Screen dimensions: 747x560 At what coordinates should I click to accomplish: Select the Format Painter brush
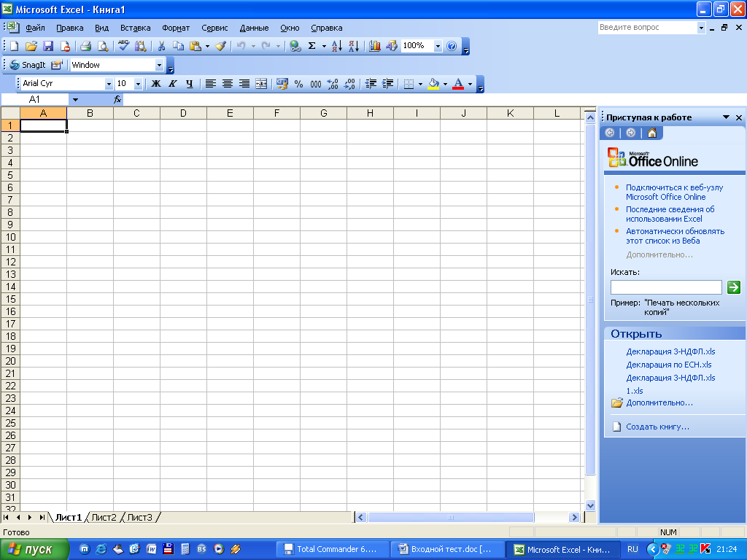click(x=220, y=46)
